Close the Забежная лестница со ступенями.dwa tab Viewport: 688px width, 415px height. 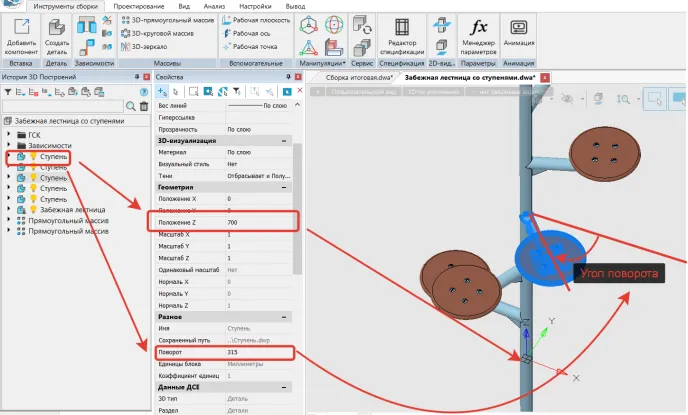click(x=545, y=78)
